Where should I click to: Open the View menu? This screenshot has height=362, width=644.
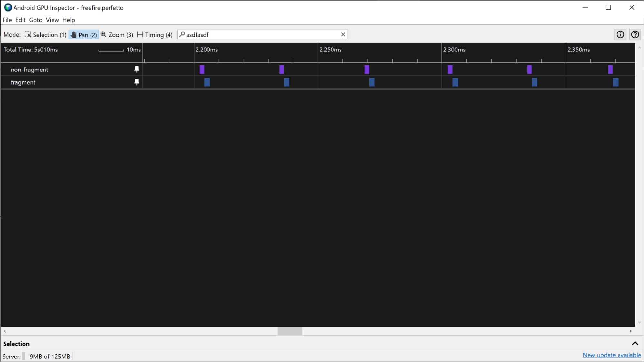[x=52, y=20]
